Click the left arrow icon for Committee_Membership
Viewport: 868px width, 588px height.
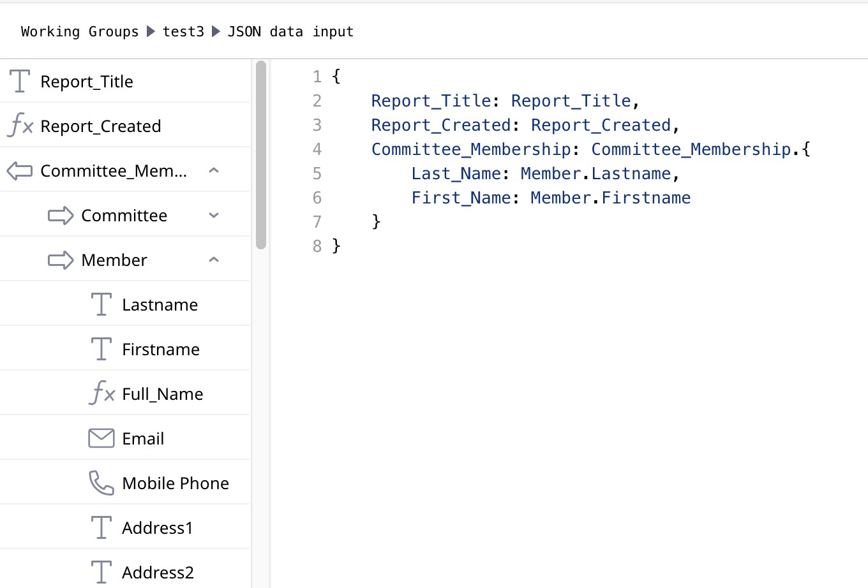[x=20, y=171]
